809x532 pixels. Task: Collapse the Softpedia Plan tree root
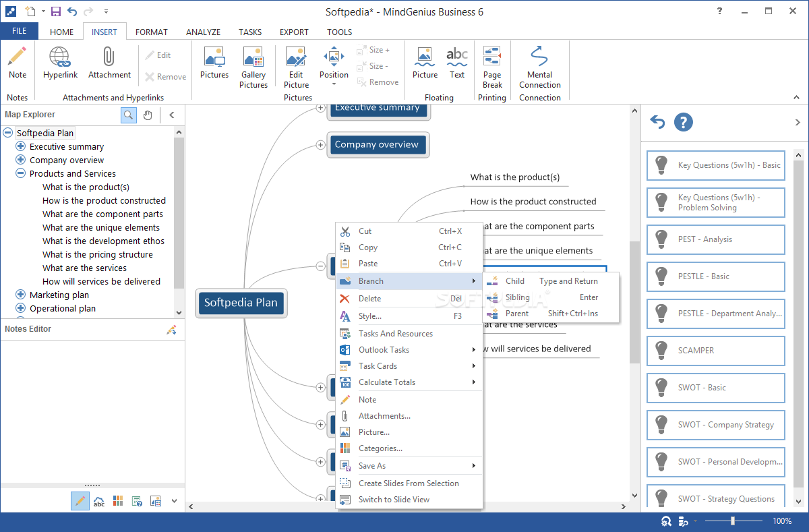[x=8, y=133]
